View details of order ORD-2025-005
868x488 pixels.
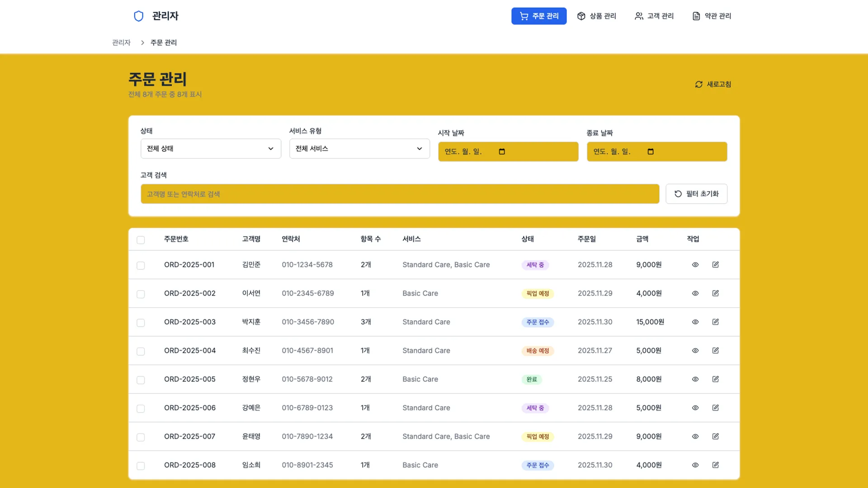click(x=695, y=379)
